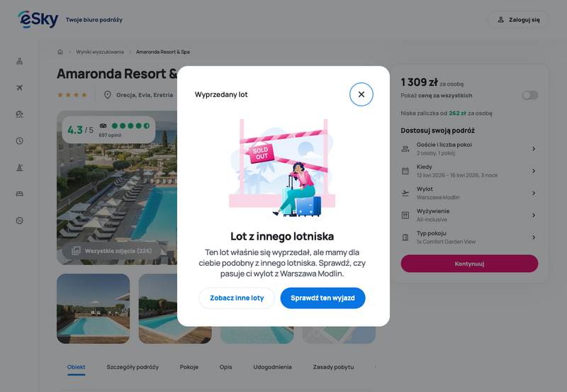
Task: Open flights section via airplane sidebar icon
Action: click(20, 87)
